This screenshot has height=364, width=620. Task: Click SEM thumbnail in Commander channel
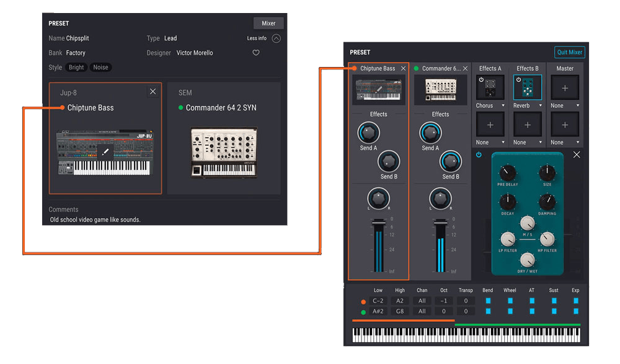(440, 90)
